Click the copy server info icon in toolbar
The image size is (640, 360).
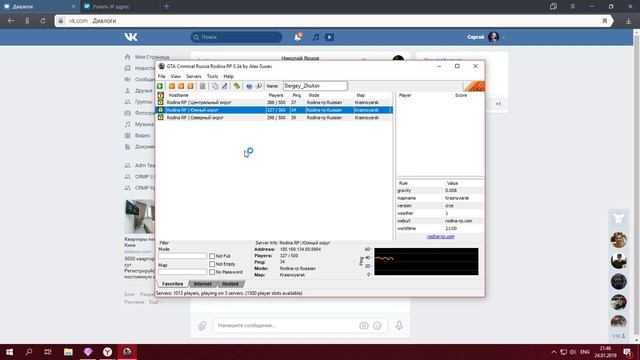coord(215,86)
